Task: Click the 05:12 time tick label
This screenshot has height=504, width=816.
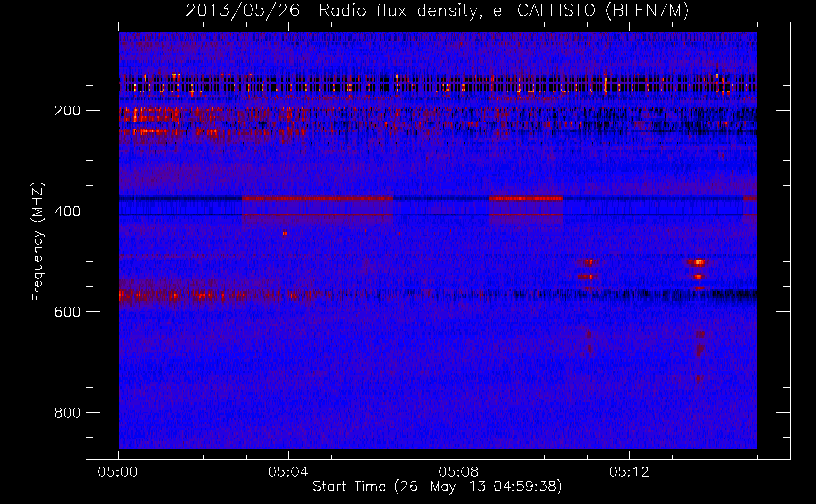Action: (x=629, y=472)
